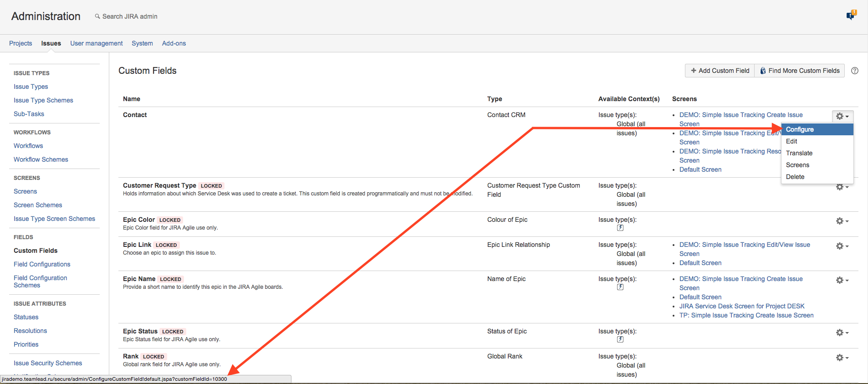Image resolution: width=868 pixels, height=384 pixels.
Task: Open gear menu for Epic Status row
Action: [x=842, y=333]
